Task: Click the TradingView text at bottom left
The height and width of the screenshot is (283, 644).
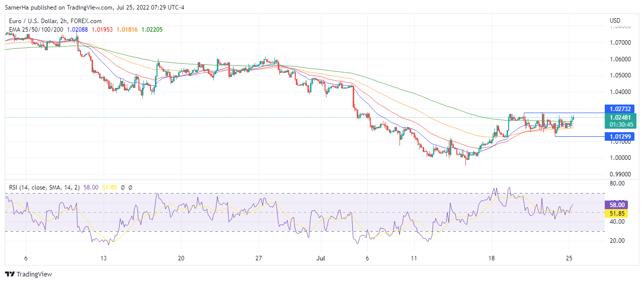Action: pos(34,274)
